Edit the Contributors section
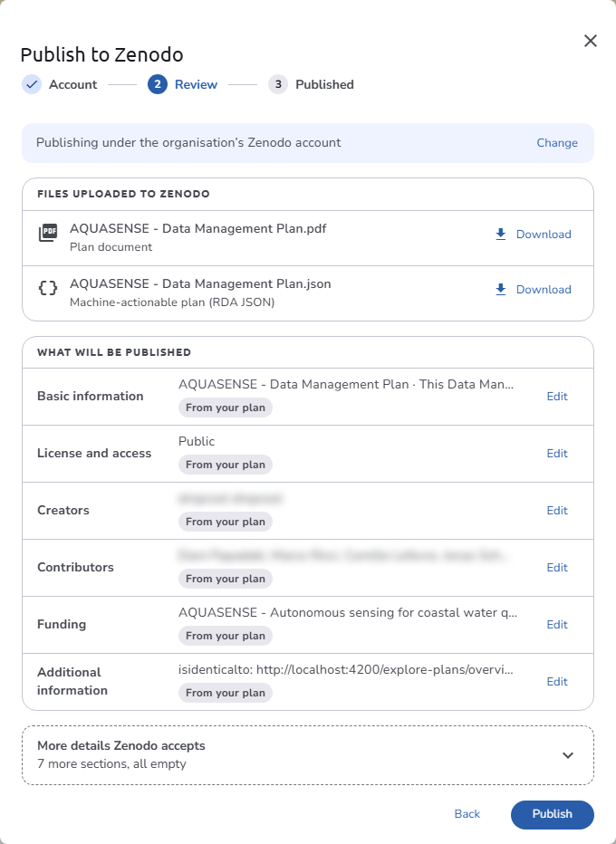 557,567
